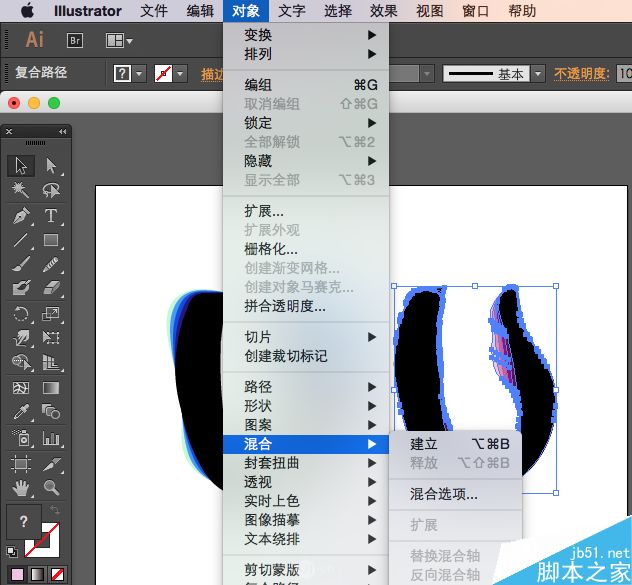Pick the Pencil tool
Screen dimensions: 632x585
coord(51,264)
